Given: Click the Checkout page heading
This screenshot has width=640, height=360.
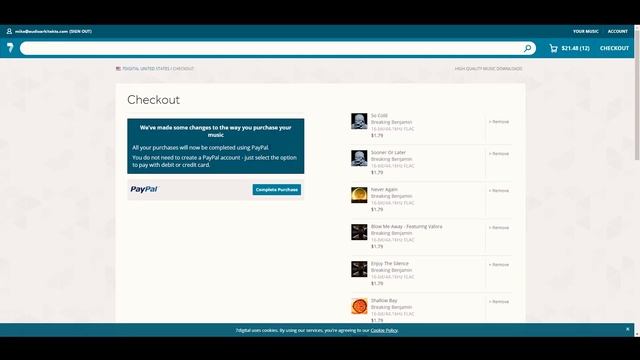Looking at the screenshot, I should [x=153, y=100].
